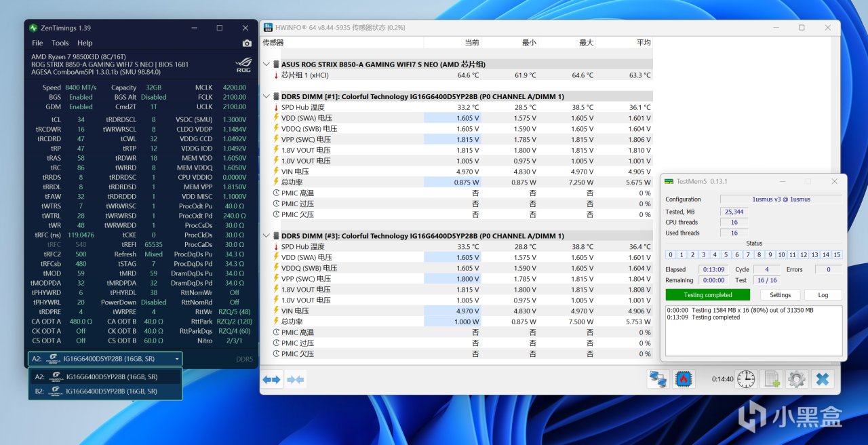Click the 平均 column header in HWiNFO

pos(644,43)
